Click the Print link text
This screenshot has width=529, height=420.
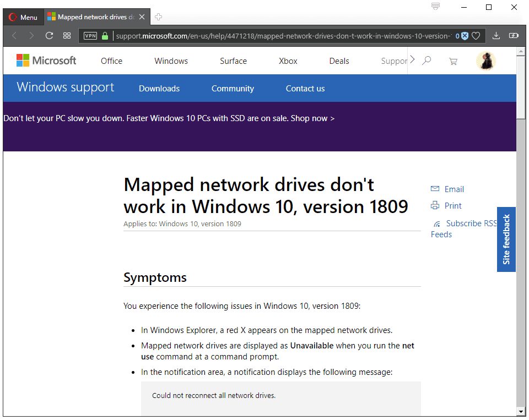[453, 206]
